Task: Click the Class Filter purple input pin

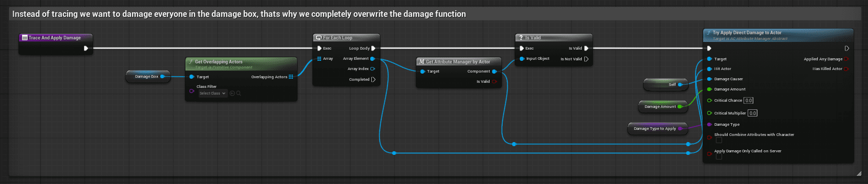Action: pos(192,90)
